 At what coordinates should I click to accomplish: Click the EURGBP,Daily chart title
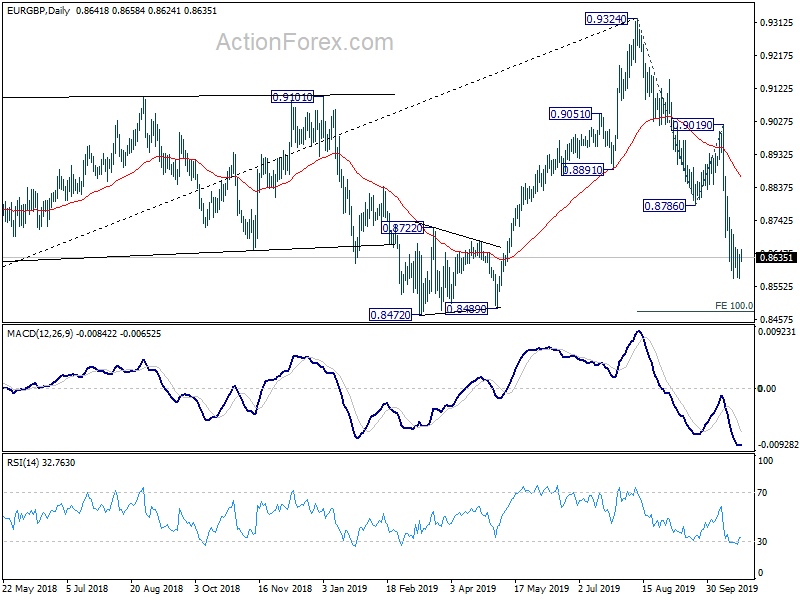38,10
